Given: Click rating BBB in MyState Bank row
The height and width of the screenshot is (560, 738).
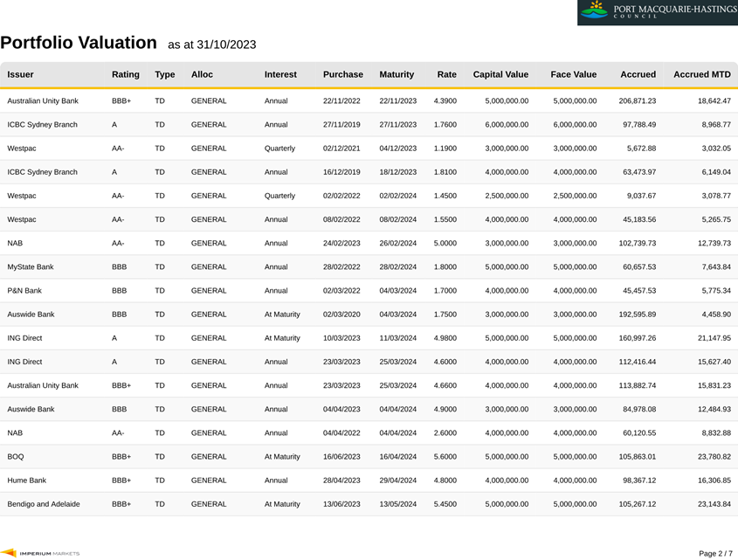Looking at the screenshot, I should tap(119, 266).
